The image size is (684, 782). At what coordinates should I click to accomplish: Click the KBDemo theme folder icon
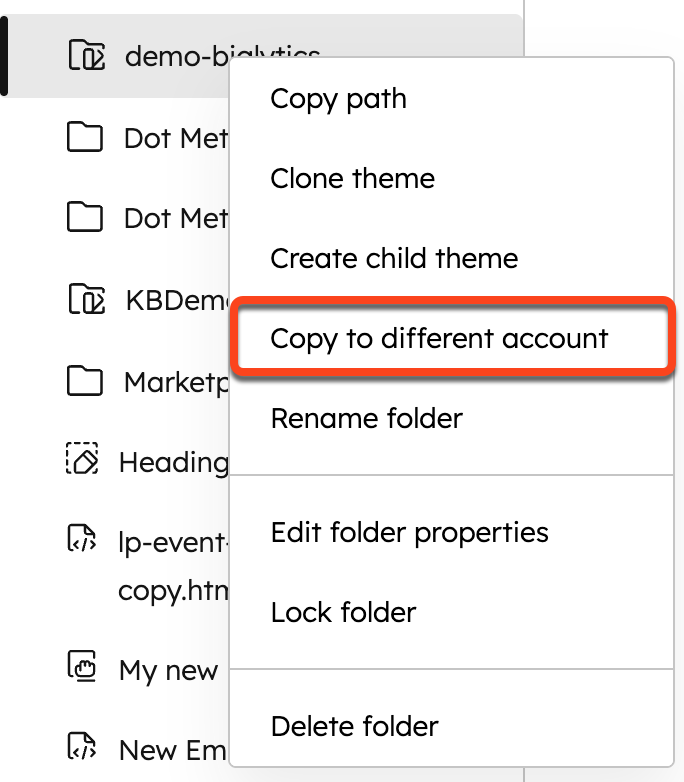[x=87, y=299]
